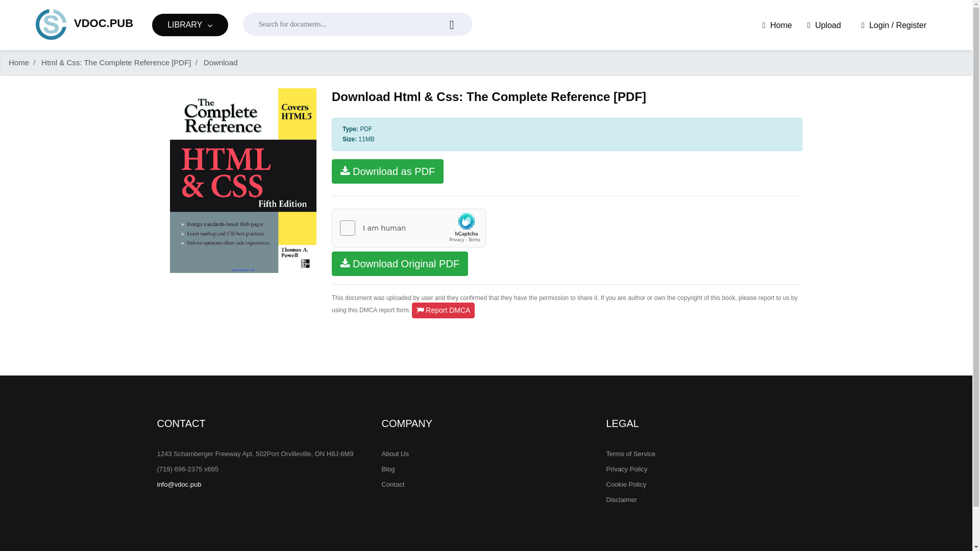Select the page title heading

tap(489, 97)
